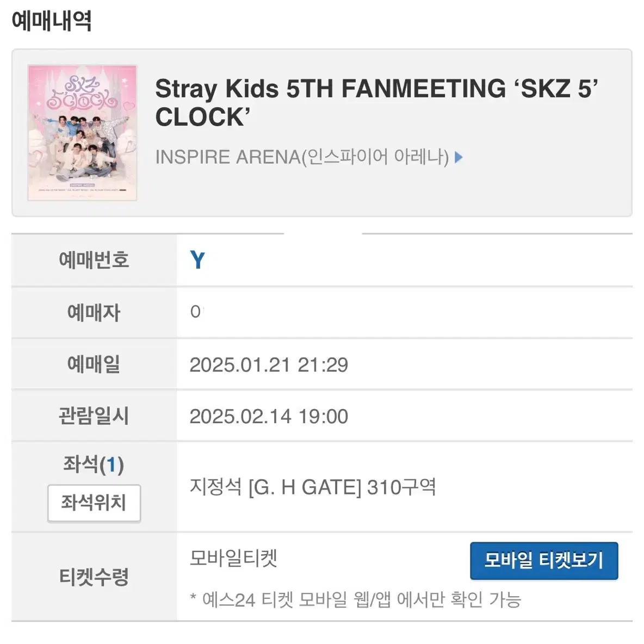Click the 티켓수령 row label
This screenshot has height=644, width=644.
pyautogui.click(x=94, y=577)
